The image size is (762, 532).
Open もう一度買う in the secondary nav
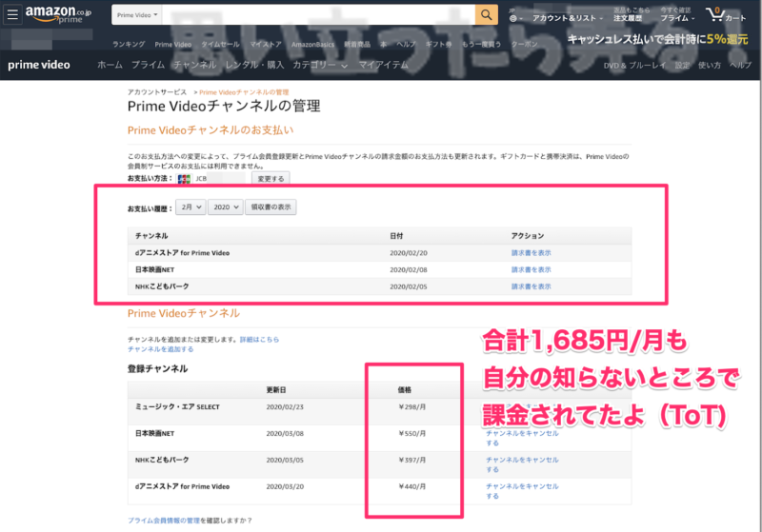[x=481, y=44]
